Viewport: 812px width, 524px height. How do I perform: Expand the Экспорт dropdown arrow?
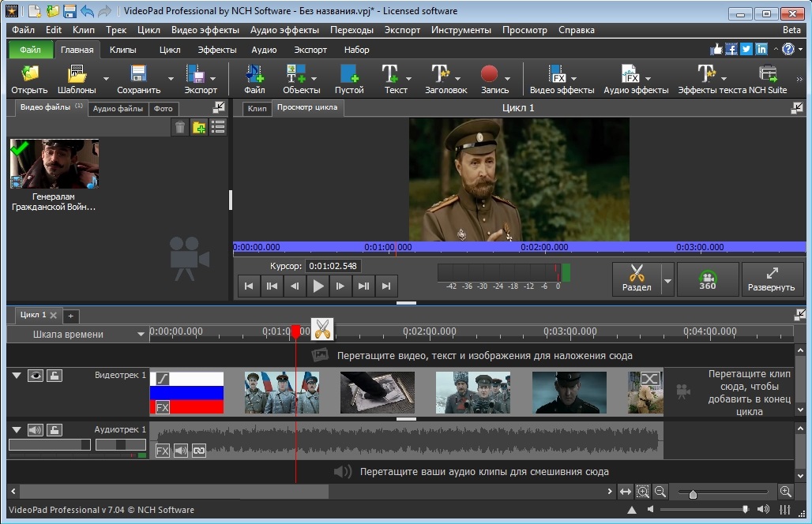[x=212, y=79]
